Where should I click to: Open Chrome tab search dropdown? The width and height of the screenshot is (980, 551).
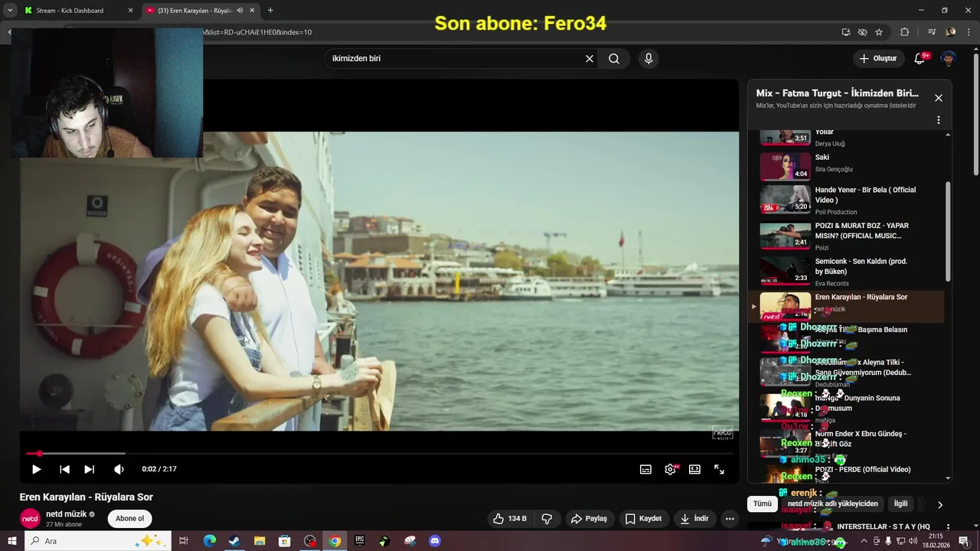click(x=10, y=11)
